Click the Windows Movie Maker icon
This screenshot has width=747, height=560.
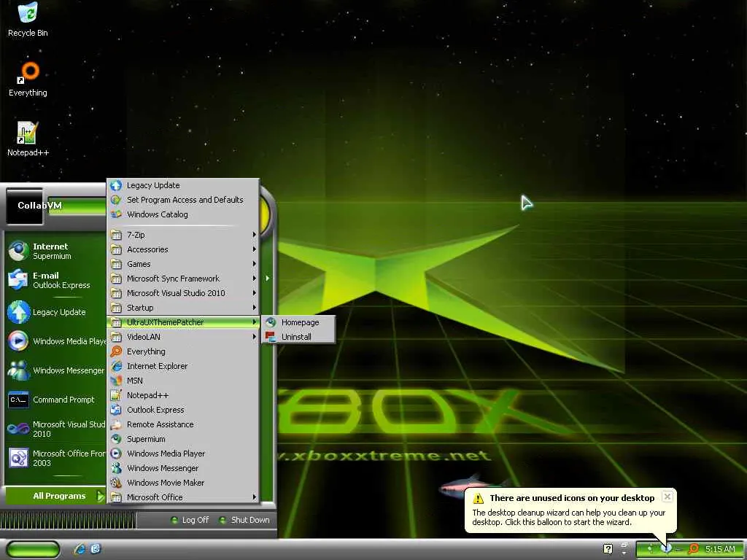[116, 483]
